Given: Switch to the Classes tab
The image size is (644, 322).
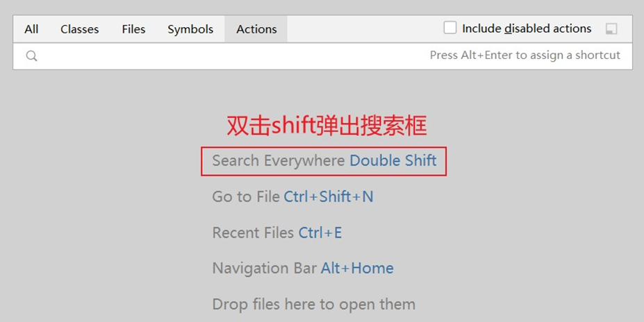Looking at the screenshot, I should point(79,29).
